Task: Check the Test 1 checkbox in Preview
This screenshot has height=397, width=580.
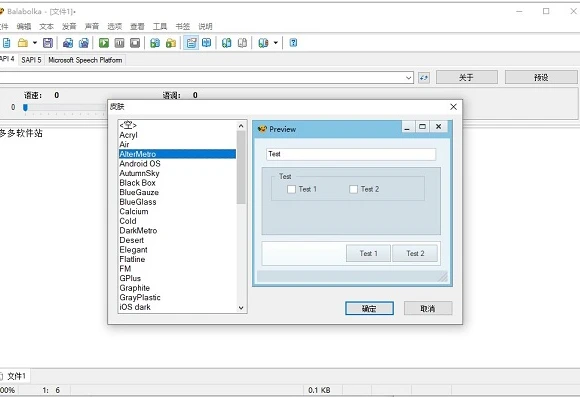Action: click(291, 189)
